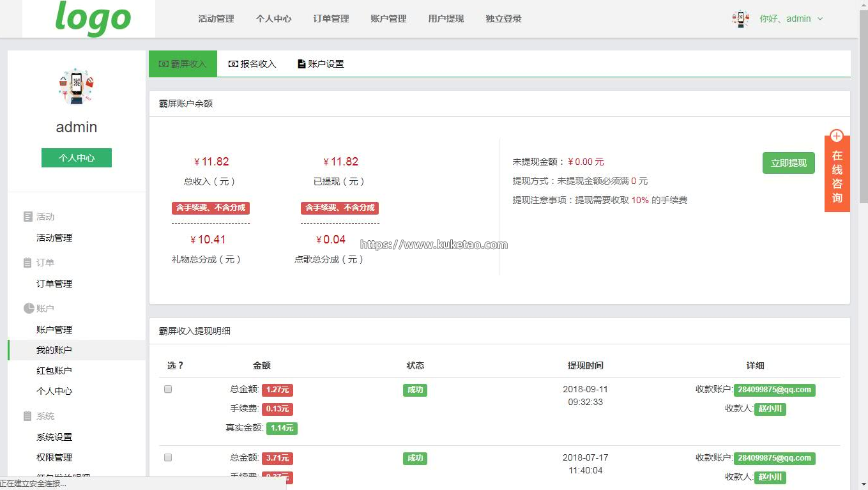Click the 活动 section icon in sidebar
The width and height of the screenshot is (868, 490).
(27, 217)
